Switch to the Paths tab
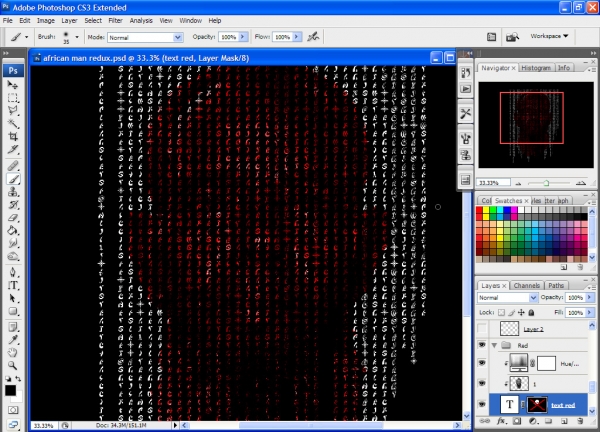600x432 pixels. point(556,285)
